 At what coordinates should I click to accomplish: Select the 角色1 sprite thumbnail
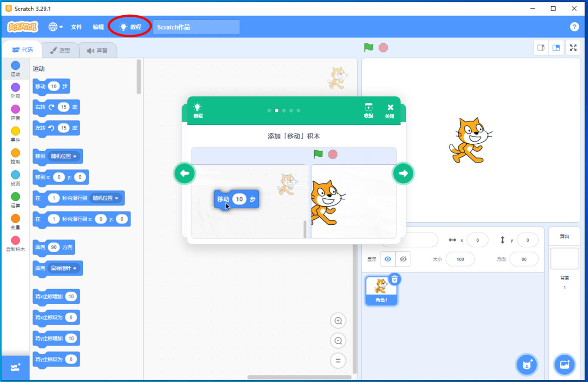tap(381, 291)
